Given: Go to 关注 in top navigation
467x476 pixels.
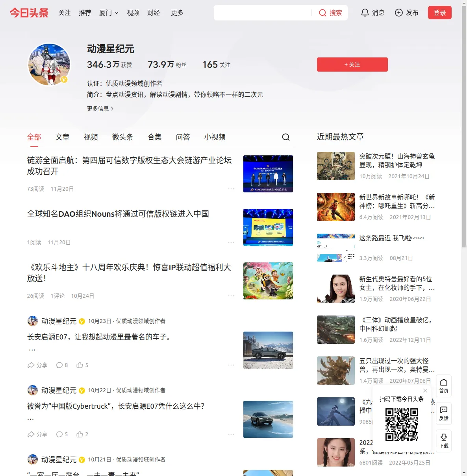Looking at the screenshot, I should click(65, 13).
